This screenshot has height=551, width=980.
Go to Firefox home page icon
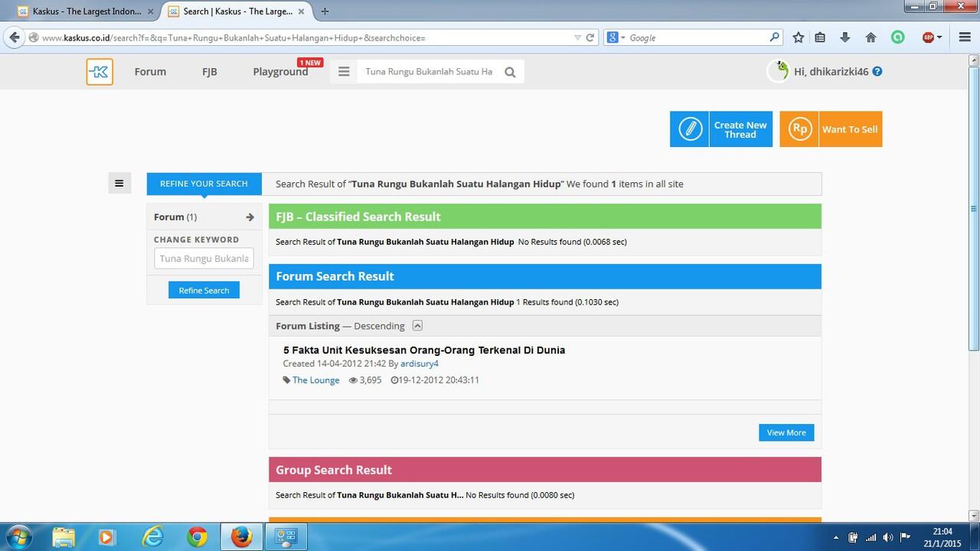[x=871, y=37]
